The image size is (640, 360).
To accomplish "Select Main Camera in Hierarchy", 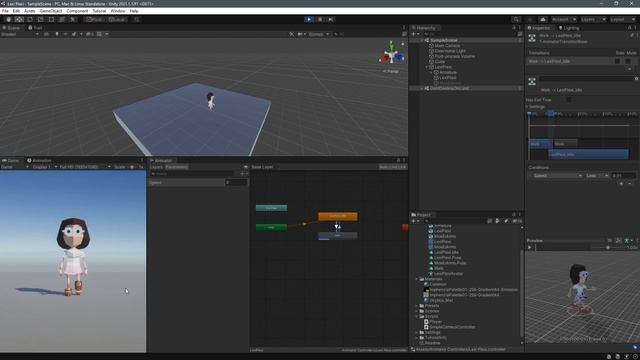I will [447, 46].
